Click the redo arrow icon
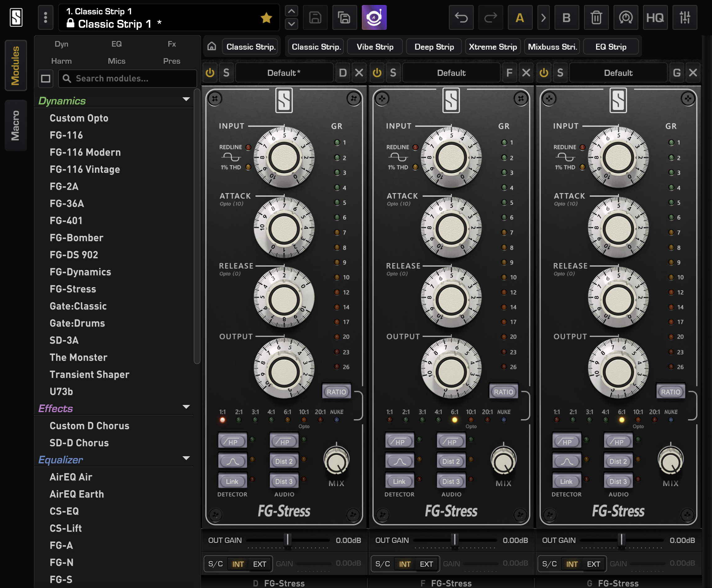The height and width of the screenshot is (588, 712). tap(490, 18)
